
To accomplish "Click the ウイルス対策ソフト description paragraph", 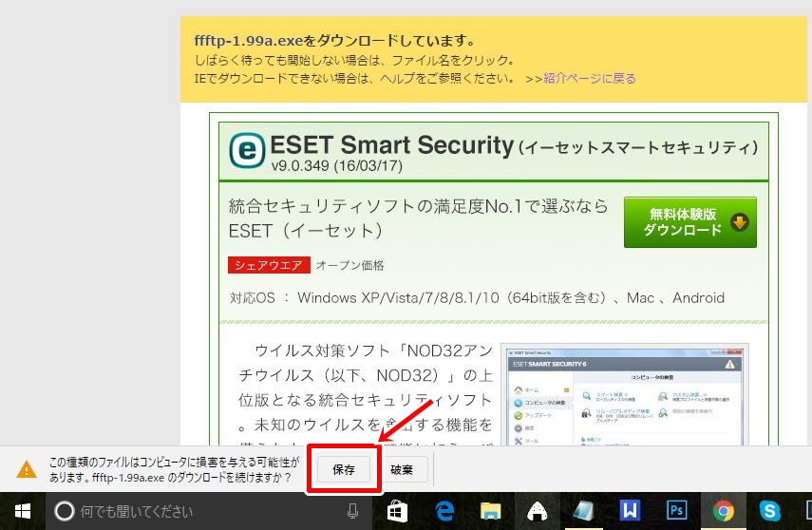I will point(366,394).
